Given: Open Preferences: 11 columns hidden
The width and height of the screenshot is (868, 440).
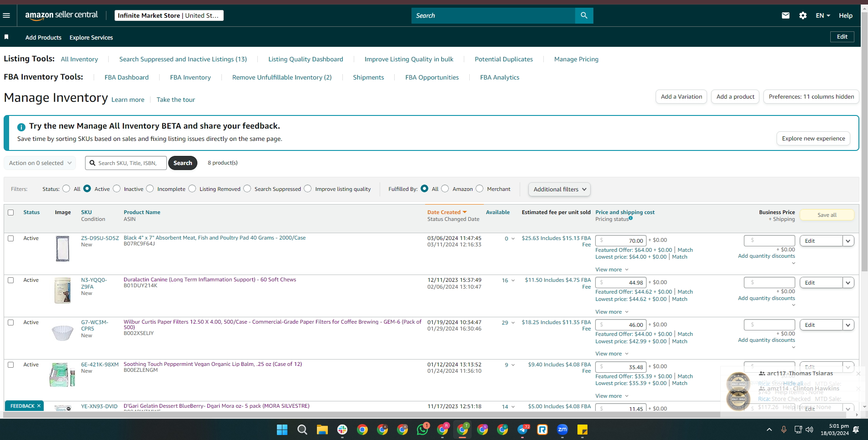Looking at the screenshot, I should point(811,97).
